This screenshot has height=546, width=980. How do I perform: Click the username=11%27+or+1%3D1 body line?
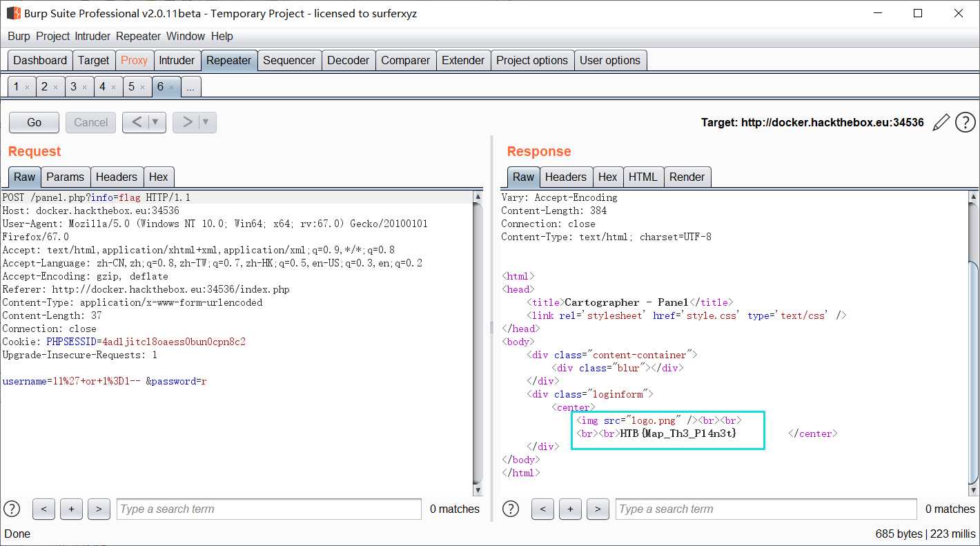pyautogui.click(x=104, y=381)
